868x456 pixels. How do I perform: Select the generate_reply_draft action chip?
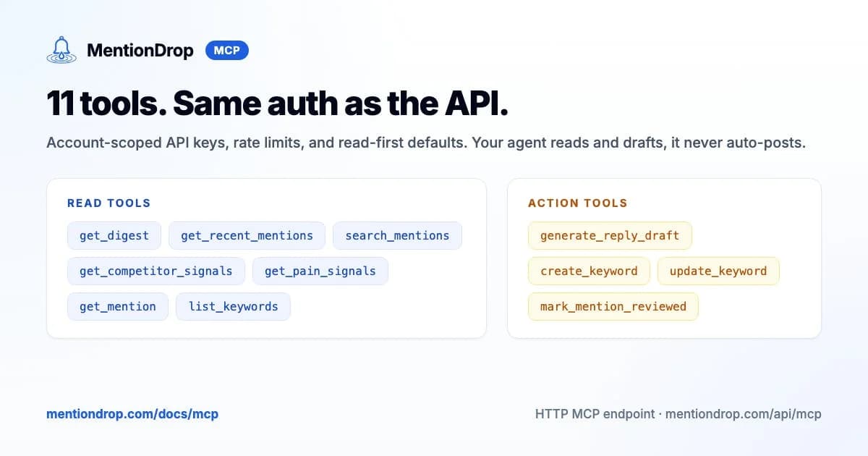click(x=610, y=235)
